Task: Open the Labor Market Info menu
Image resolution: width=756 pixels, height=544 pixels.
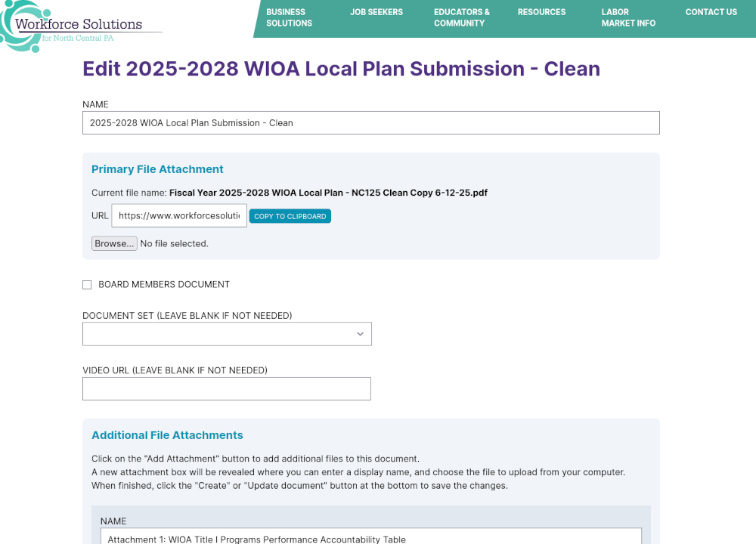Action: point(628,17)
